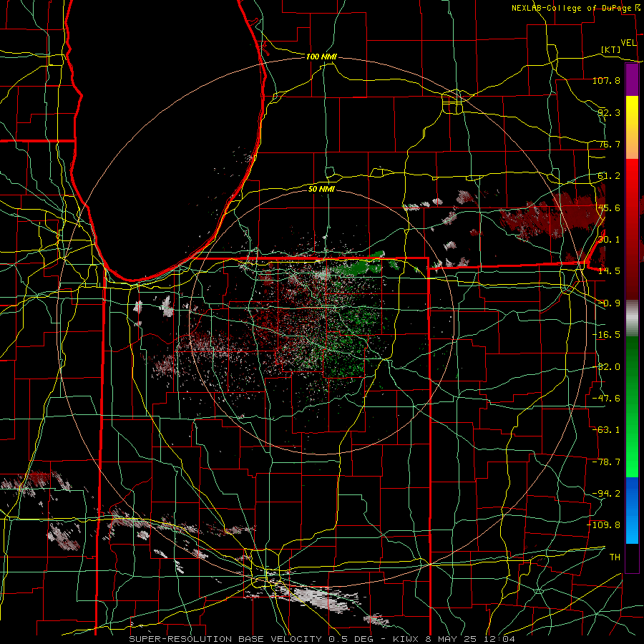The image size is (644, 644).
Task: Click the 92.3 value on velocity scale
Action: 609,112
